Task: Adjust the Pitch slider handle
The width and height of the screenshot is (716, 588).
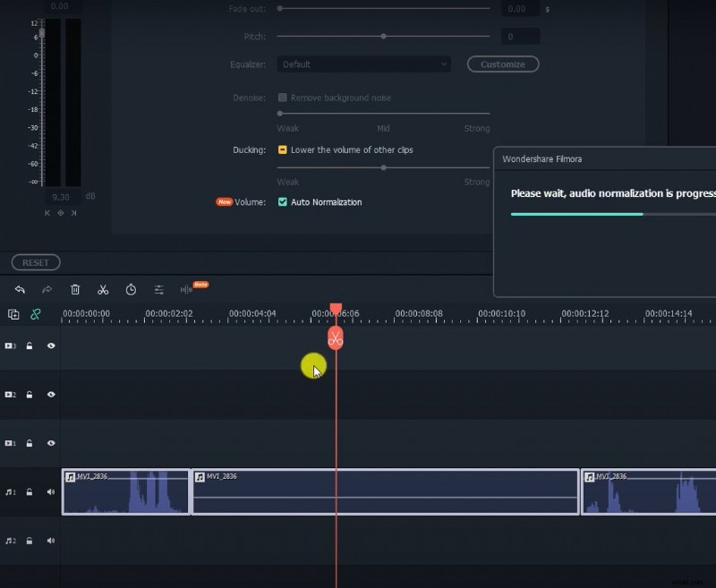Action: pos(384,36)
